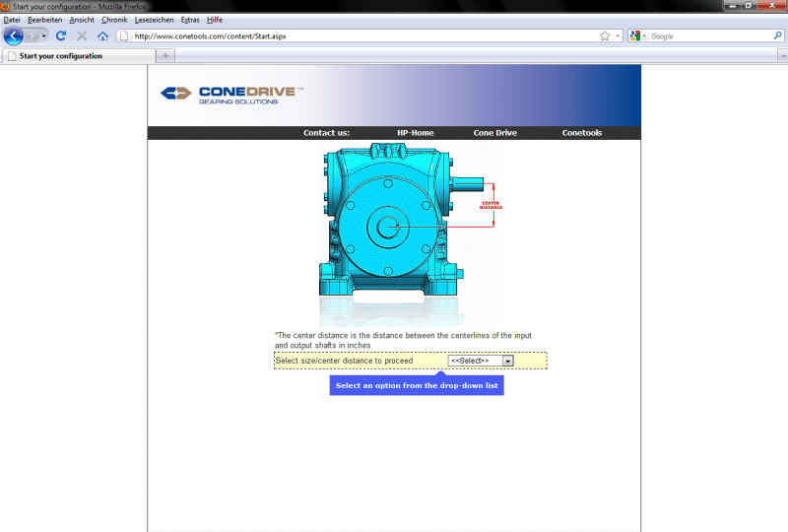The image size is (788, 532).
Task: Maximize the Firefox window
Action: point(748,6)
